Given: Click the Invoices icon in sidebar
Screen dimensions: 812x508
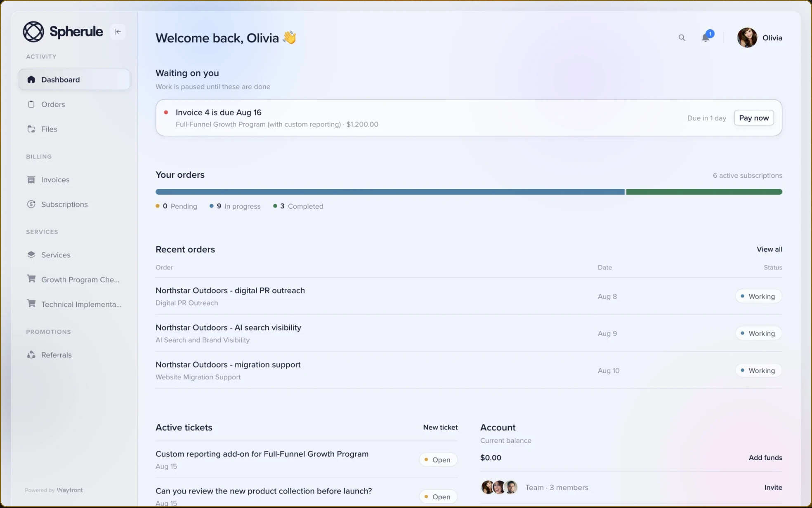Looking at the screenshot, I should [31, 180].
